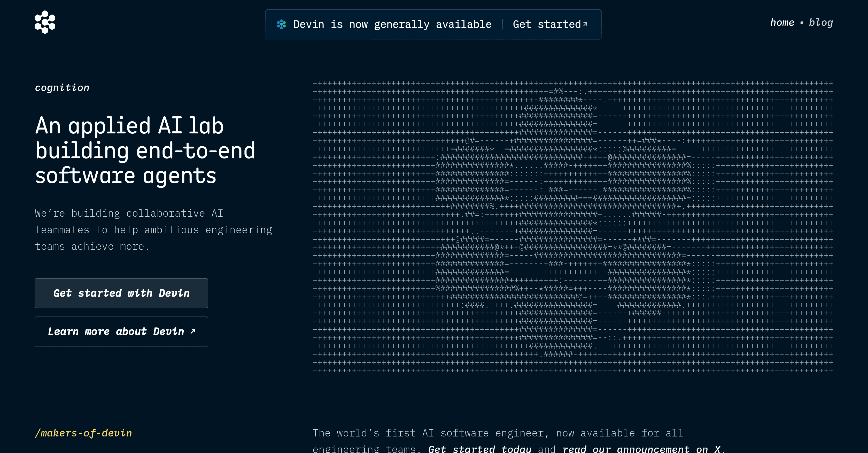Click the /makers-of-devin section label
The width and height of the screenshot is (868, 453).
[x=83, y=433]
